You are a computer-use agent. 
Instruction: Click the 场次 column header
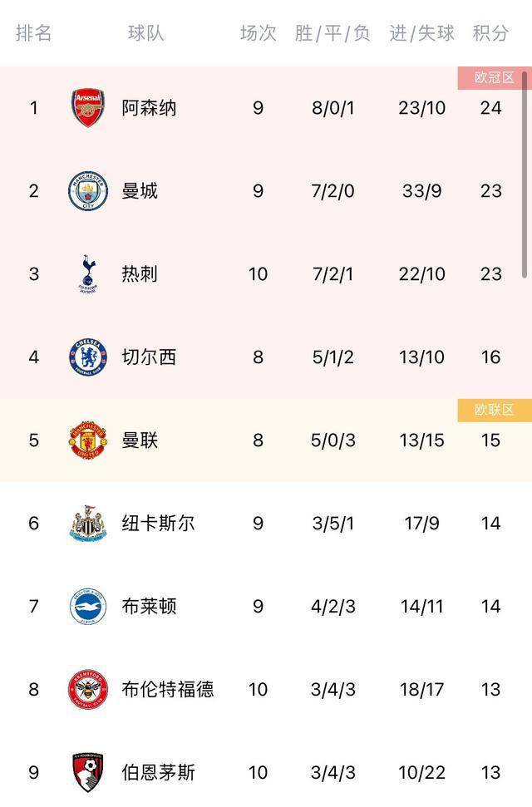pyautogui.click(x=258, y=33)
